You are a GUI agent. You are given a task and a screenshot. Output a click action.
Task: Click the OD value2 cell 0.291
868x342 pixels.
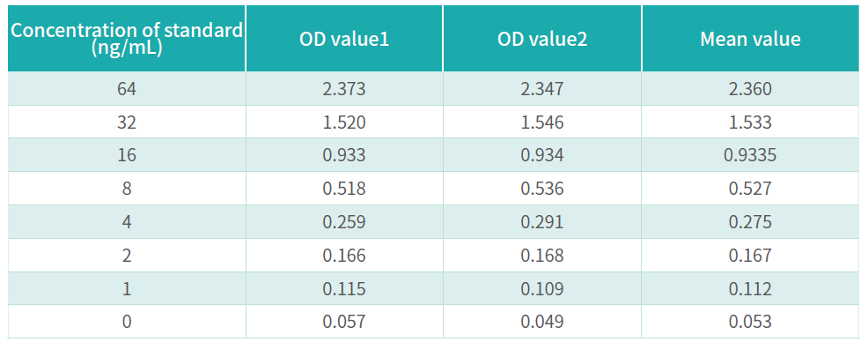point(542,222)
